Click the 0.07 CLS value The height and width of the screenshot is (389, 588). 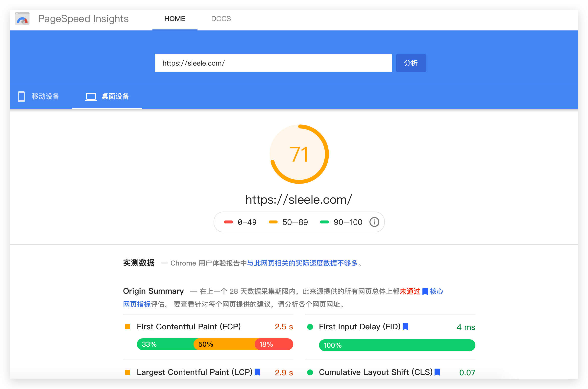point(467,373)
